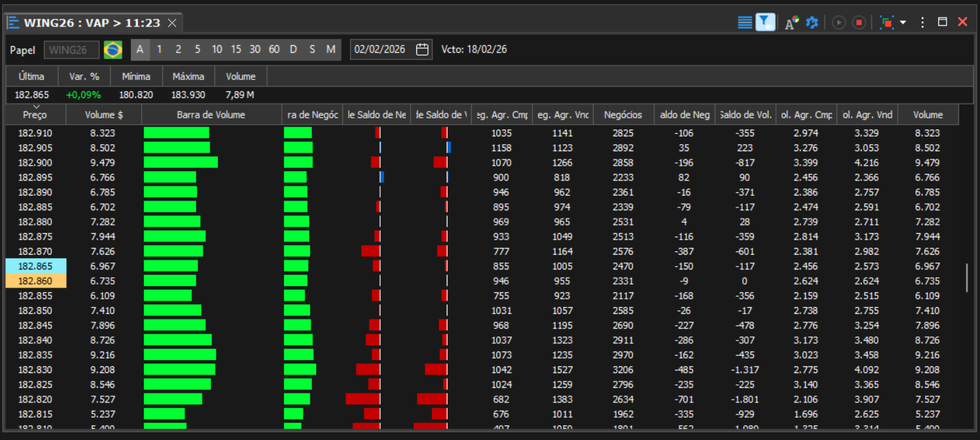Click the red stop replay button
Viewport: 980px width, 440px height.
click(859, 22)
